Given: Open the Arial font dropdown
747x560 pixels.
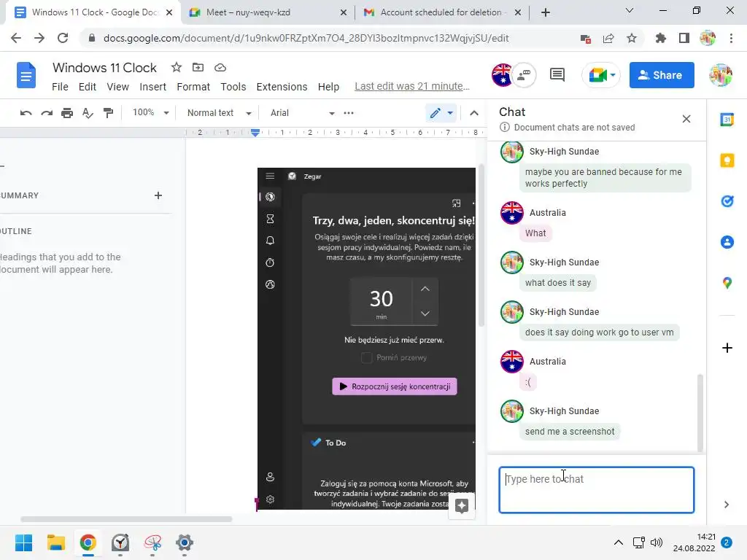Looking at the screenshot, I should [x=302, y=113].
